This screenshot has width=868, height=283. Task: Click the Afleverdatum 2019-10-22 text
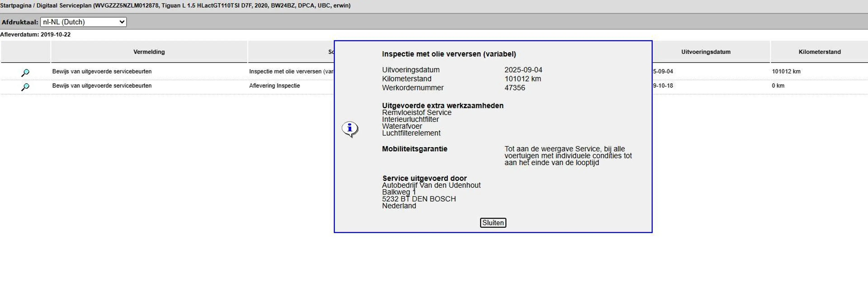point(35,34)
